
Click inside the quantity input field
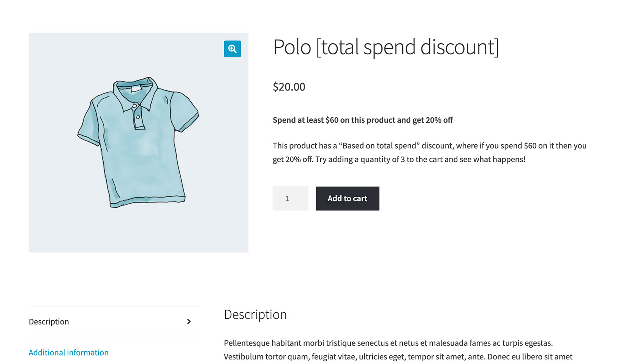(290, 198)
